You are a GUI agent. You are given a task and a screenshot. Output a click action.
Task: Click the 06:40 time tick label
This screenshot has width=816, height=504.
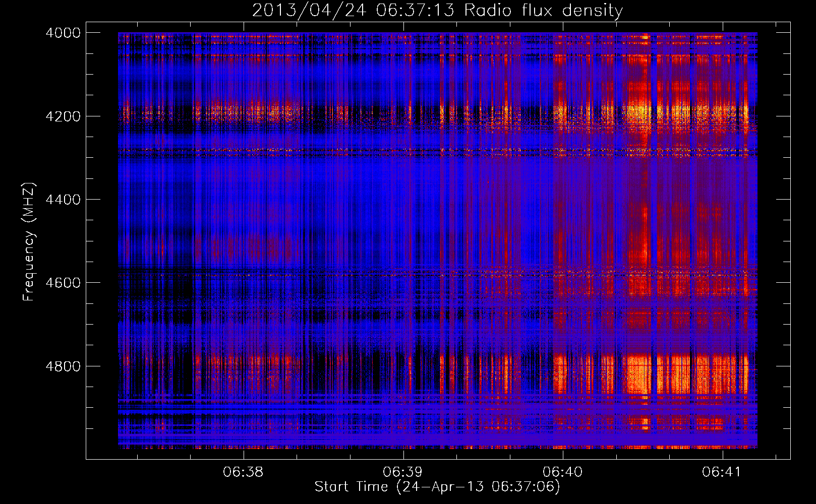click(x=562, y=472)
